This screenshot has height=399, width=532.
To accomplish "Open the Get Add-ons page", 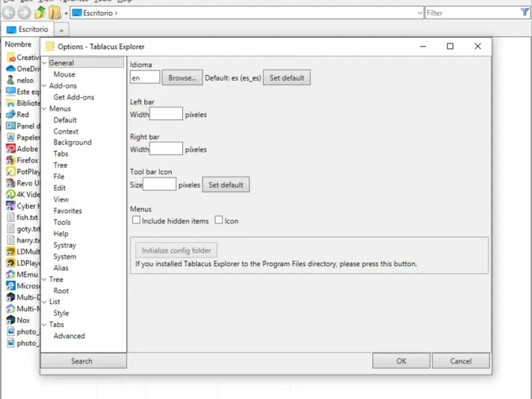I will point(74,97).
